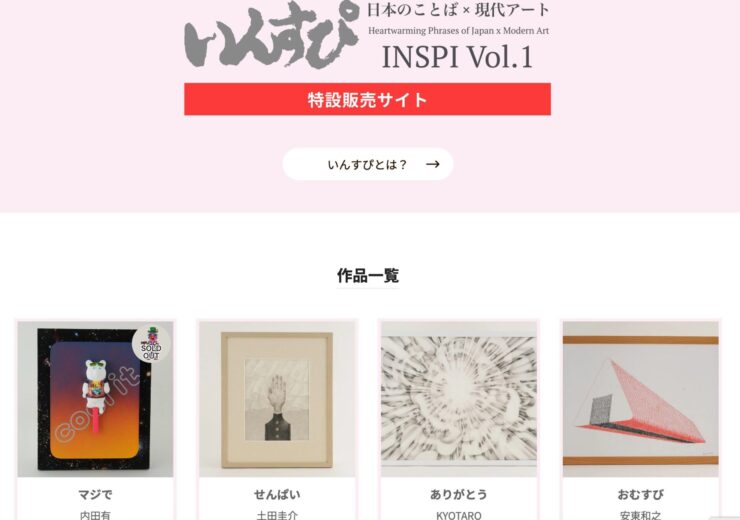This screenshot has height=520, width=740.
Task: Open the ありがとう burst drawing thumbnail
Action: [x=459, y=399]
